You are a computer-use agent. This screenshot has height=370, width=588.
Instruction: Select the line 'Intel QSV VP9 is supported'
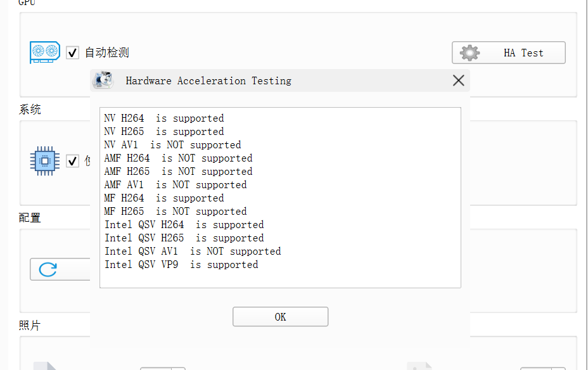181,265
